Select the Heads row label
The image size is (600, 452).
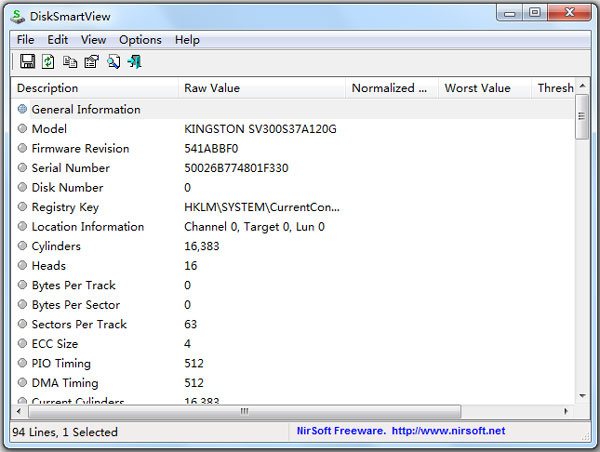49,266
